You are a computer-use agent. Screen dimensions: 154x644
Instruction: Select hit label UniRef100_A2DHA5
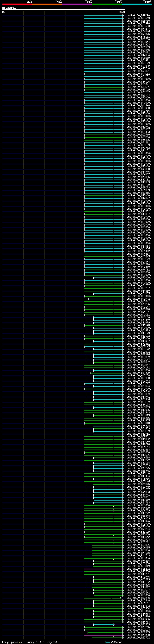[138, 598]
